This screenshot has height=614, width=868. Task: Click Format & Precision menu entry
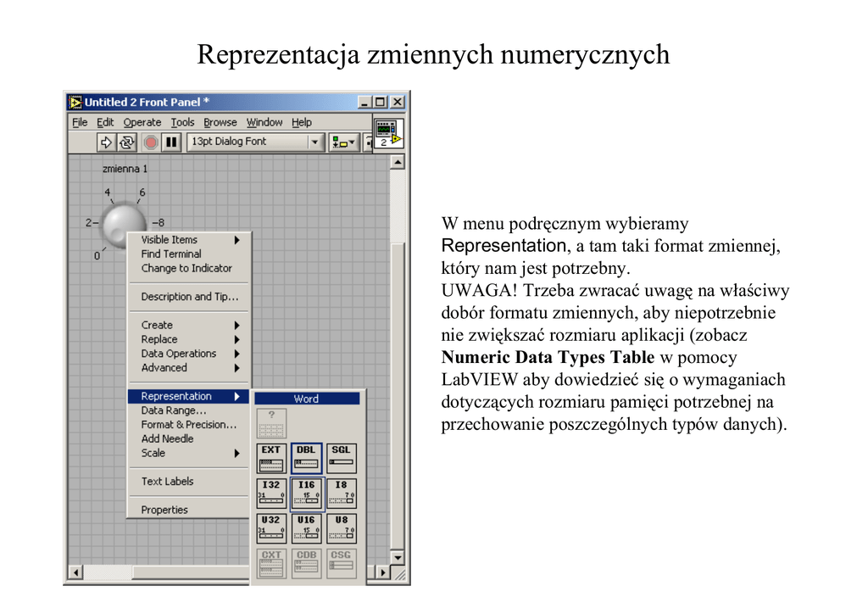click(188, 425)
